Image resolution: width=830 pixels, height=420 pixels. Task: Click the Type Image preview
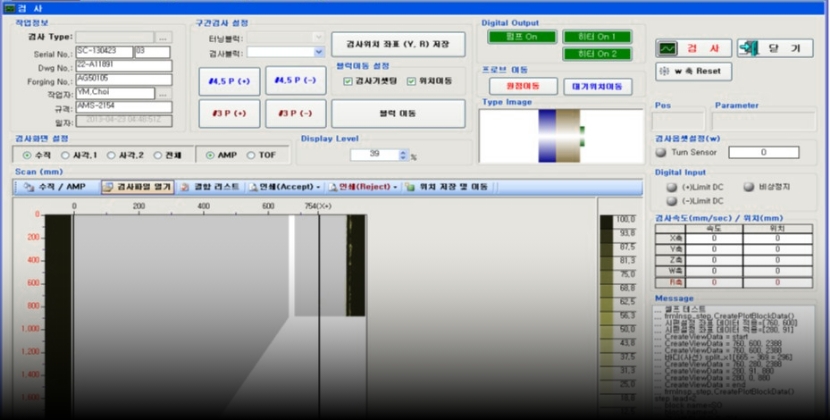click(561, 136)
